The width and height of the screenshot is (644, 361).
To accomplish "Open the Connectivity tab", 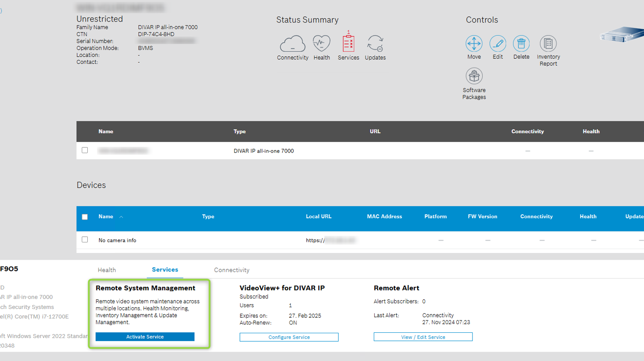I will point(231,270).
